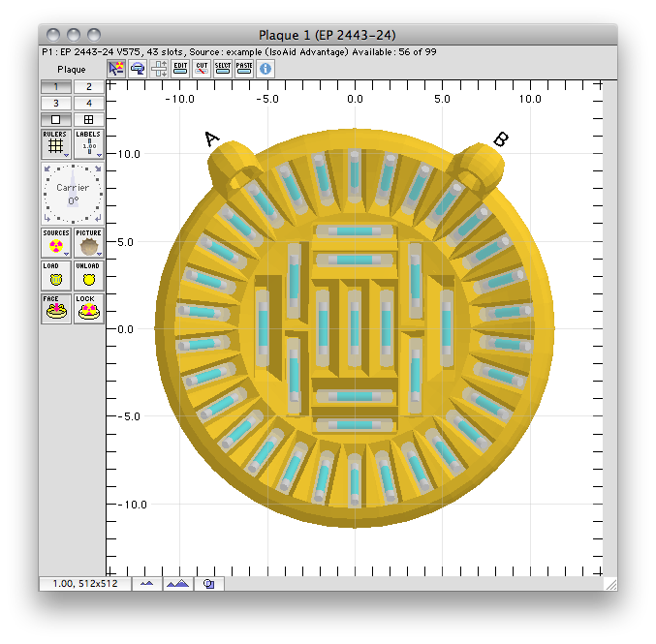The height and width of the screenshot is (644, 656).
Task: Click the UNLOAD plaque button
Action: click(x=89, y=276)
